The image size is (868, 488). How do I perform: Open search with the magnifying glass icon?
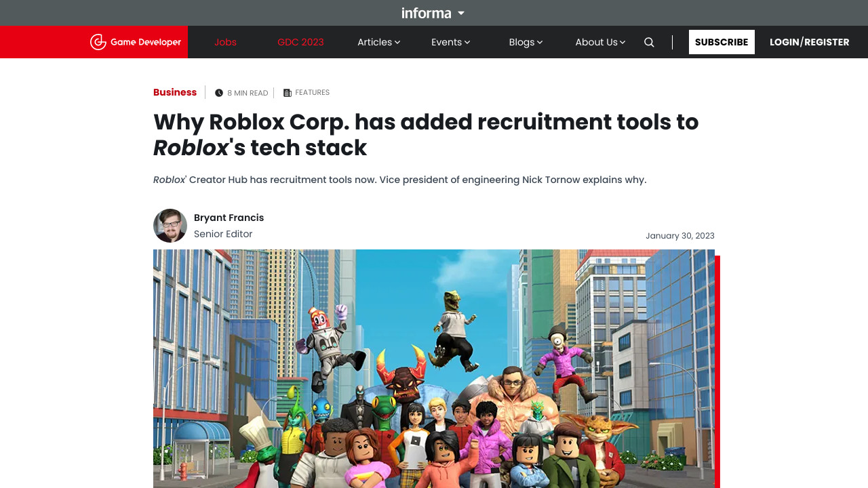pos(649,42)
